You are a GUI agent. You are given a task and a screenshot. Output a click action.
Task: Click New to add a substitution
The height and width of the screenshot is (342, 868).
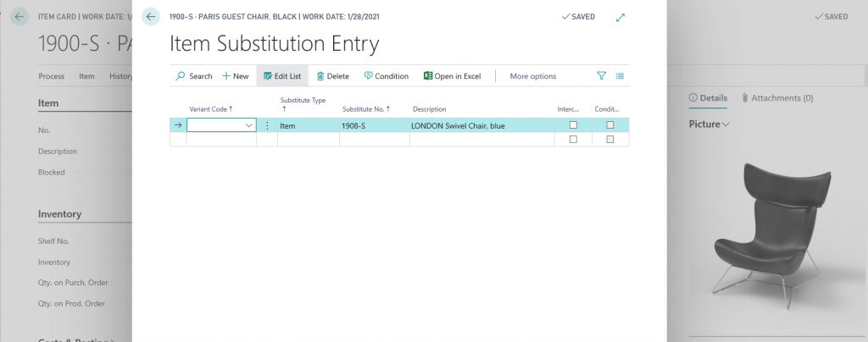[235, 76]
